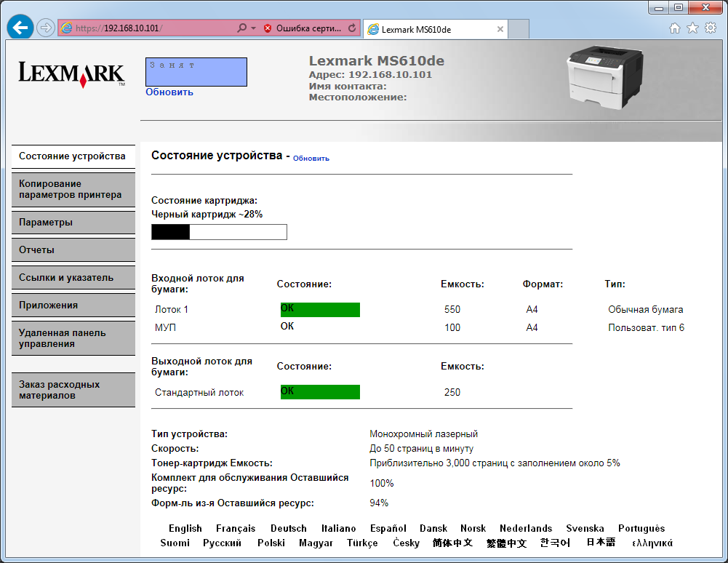Open the Отчеты menu item
728x563 pixels.
(73, 250)
